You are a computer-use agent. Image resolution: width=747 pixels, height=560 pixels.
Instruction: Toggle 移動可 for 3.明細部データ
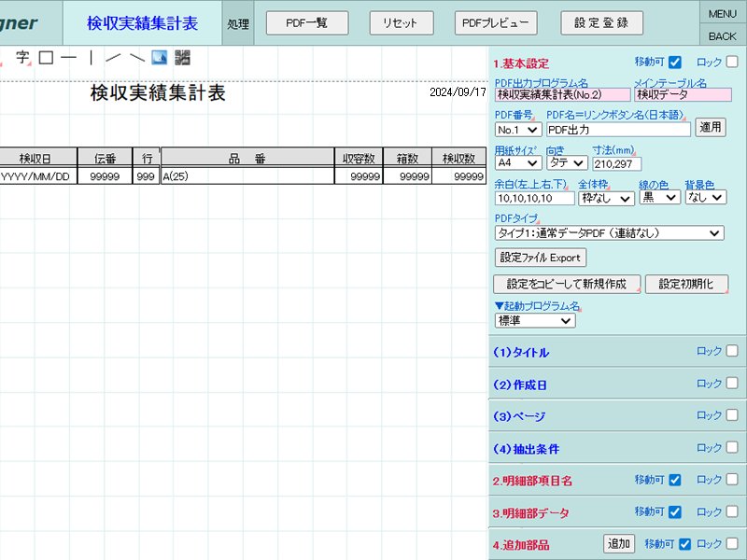674,511
